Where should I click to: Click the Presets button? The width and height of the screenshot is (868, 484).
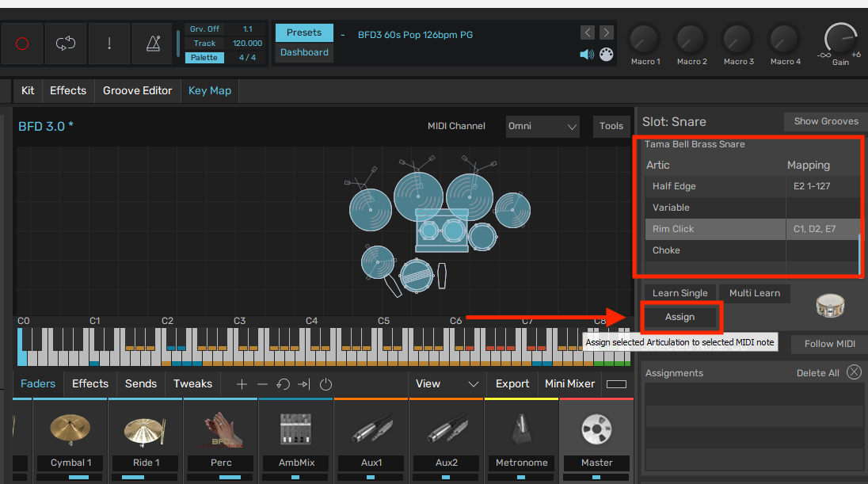point(304,32)
